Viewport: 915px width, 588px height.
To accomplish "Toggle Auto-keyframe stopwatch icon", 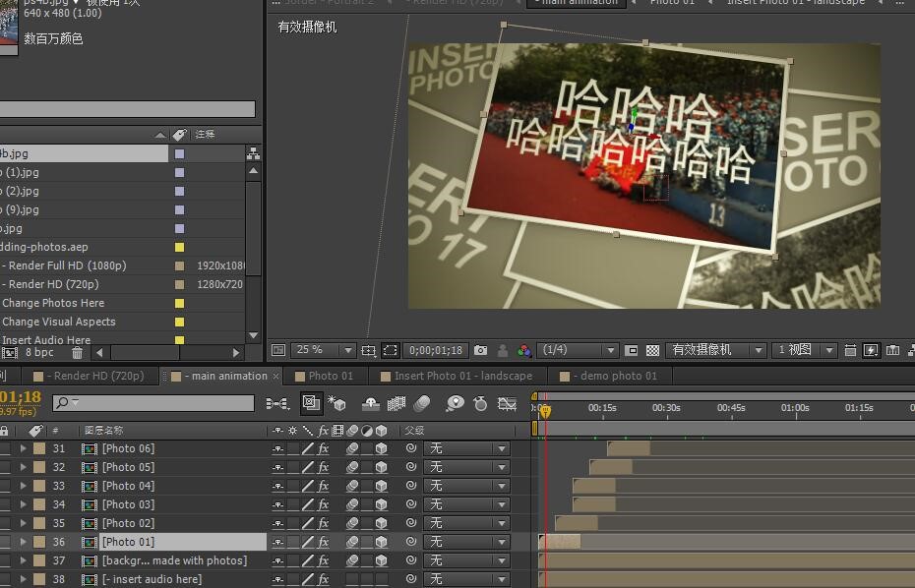I will (480, 403).
